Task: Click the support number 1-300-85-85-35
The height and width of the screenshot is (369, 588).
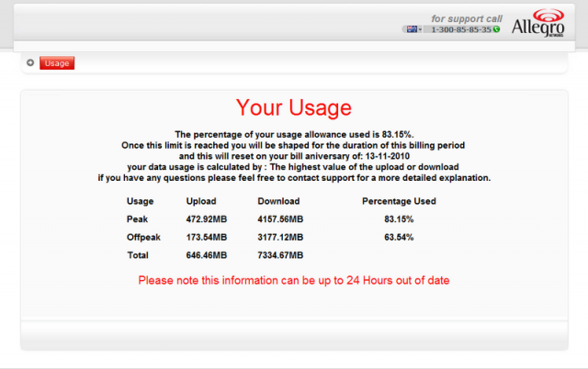Action: [461, 29]
